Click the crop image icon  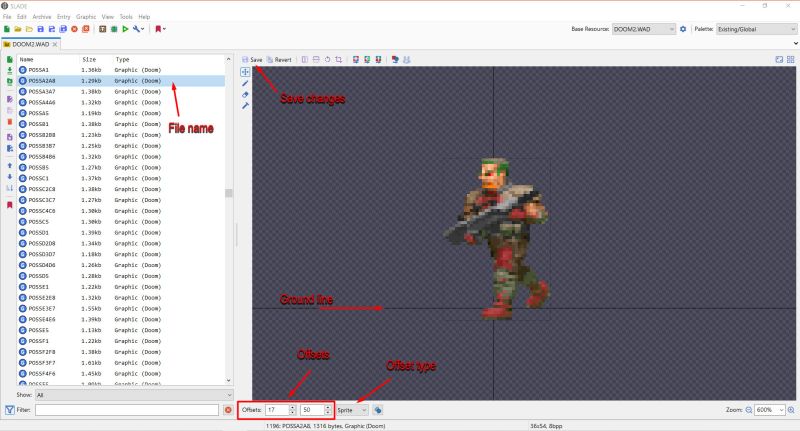[x=339, y=60]
